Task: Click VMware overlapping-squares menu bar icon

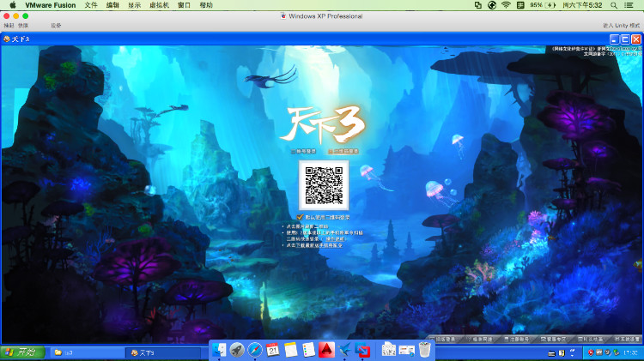Action: click(x=478, y=5)
